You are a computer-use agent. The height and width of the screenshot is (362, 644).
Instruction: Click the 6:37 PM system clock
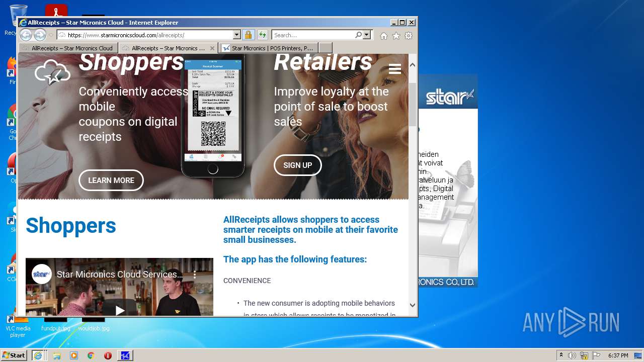pos(618,355)
